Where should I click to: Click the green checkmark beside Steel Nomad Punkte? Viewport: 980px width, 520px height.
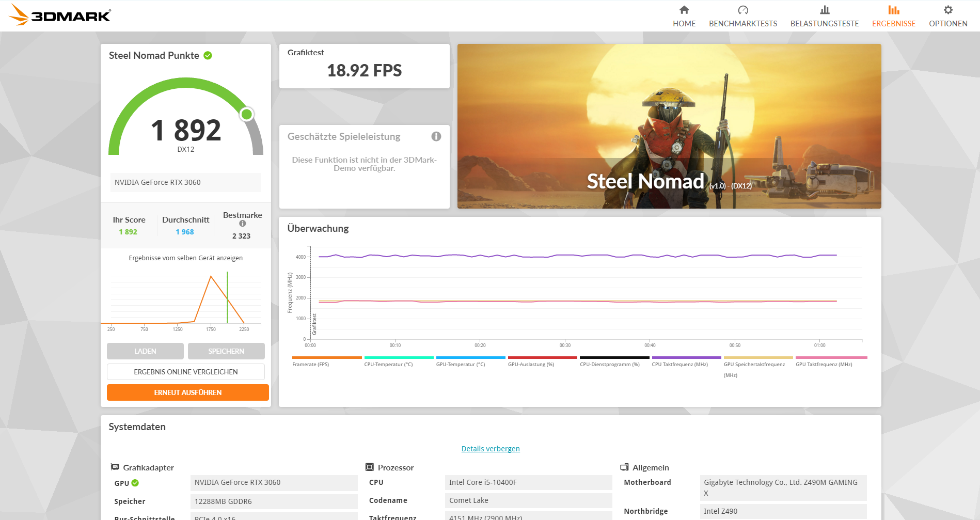tap(208, 55)
